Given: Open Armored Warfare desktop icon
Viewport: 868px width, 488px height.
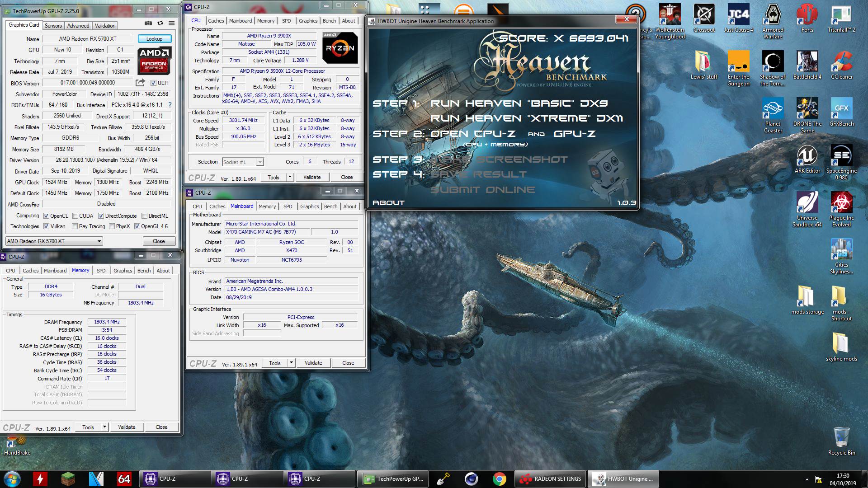Looking at the screenshot, I should tap(773, 21).
